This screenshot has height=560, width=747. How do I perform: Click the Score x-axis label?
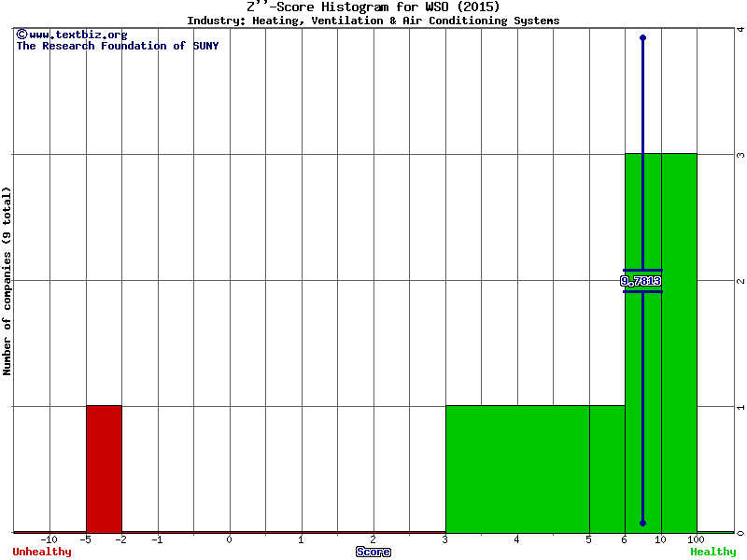pyautogui.click(x=373, y=552)
